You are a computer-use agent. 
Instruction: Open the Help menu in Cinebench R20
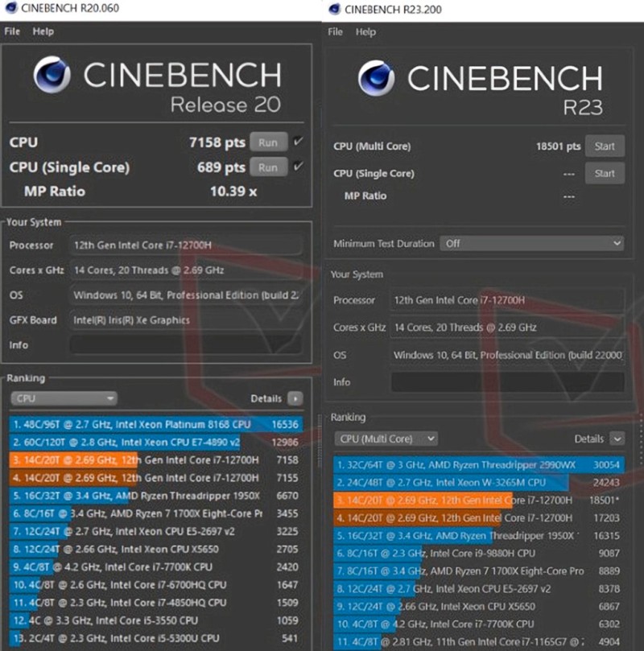(43, 31)
